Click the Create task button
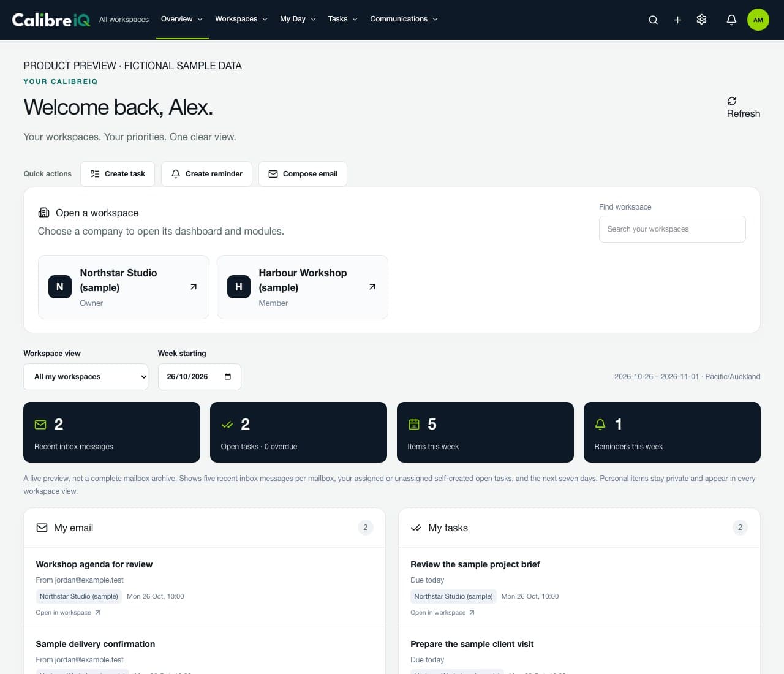 coord(118,174)
